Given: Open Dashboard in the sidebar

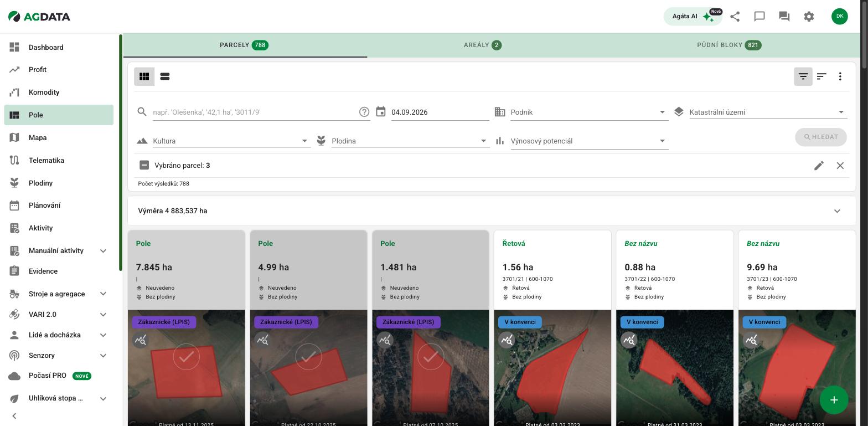Looking at the screenshot, I should [x=59, y=48].
